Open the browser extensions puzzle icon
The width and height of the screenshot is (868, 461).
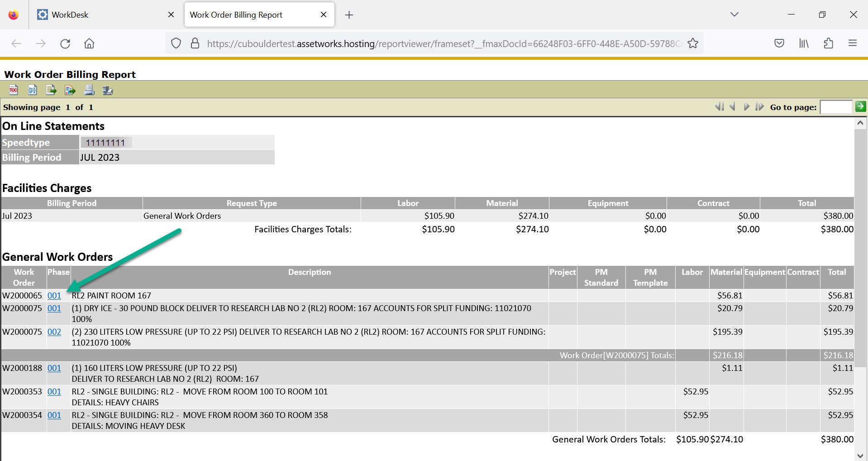point(829,43)
